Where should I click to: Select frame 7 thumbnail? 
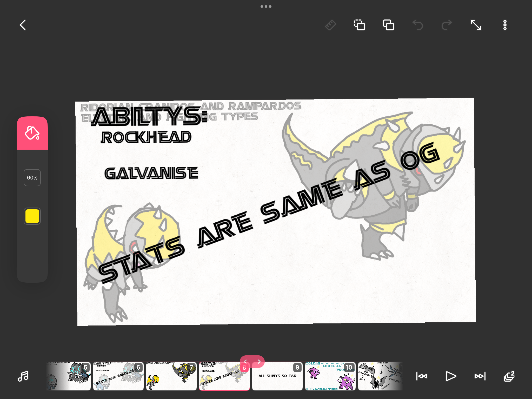[x=171, y=376]
